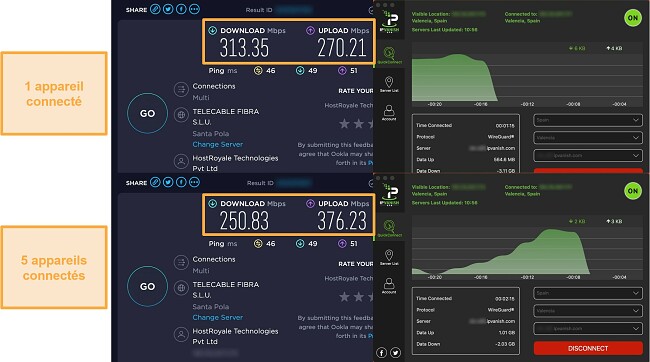Click Connections icon in the 250.83 result panel
Viewport: 650px width, 362px height.
[x=181, y=262]
